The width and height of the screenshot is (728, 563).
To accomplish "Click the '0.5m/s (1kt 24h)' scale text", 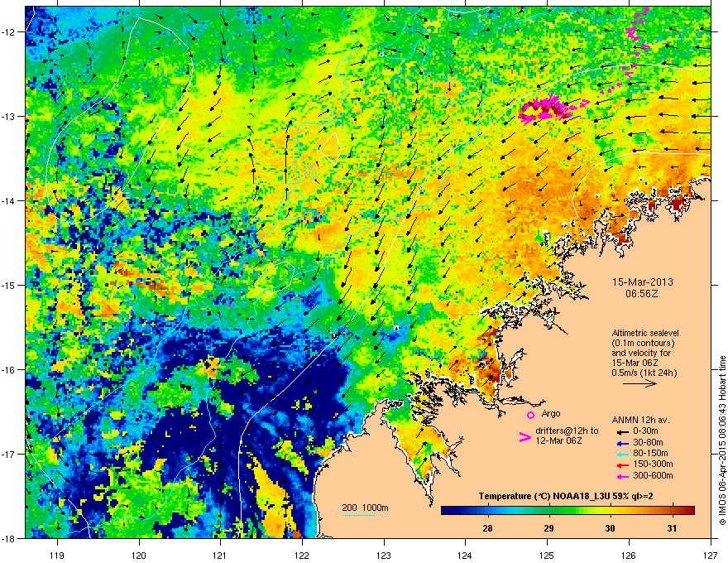I will (x=644, y=373).
